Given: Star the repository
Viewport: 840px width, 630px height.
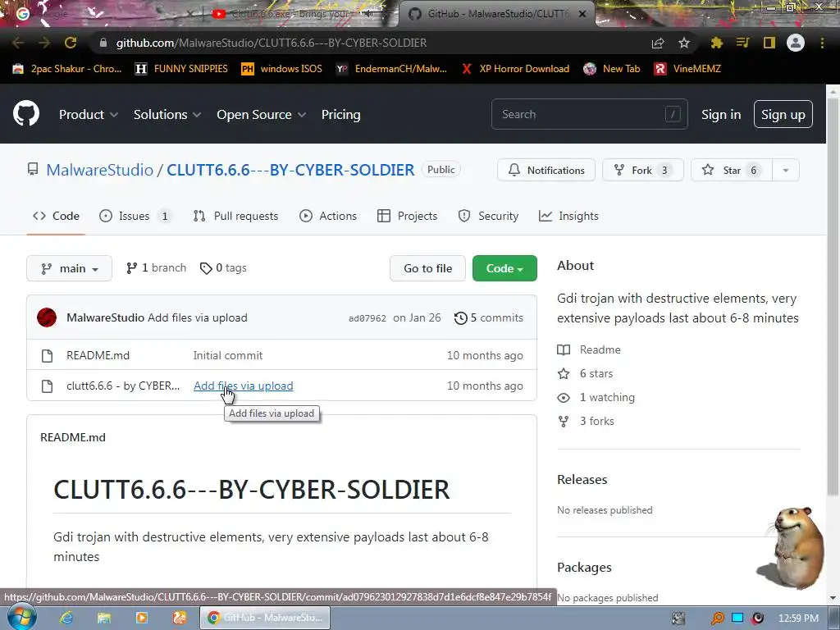Looking at the screenshot, I should 731,171.
